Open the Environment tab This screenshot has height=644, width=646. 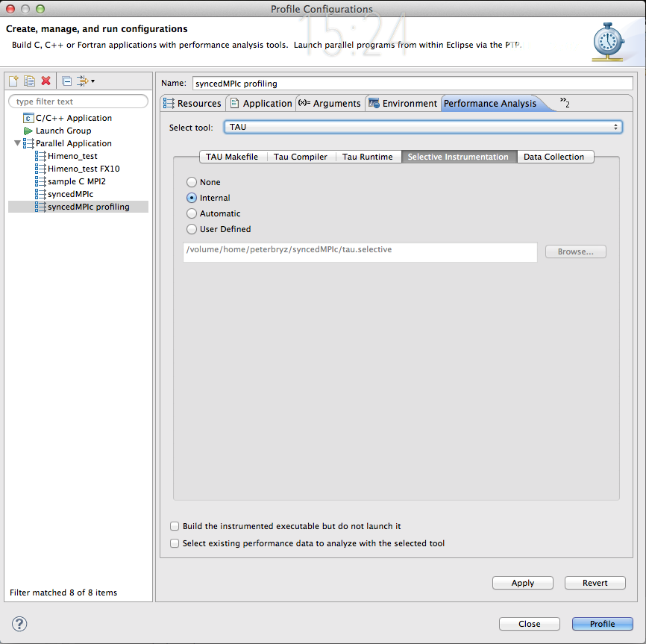(x=404, y=104)
